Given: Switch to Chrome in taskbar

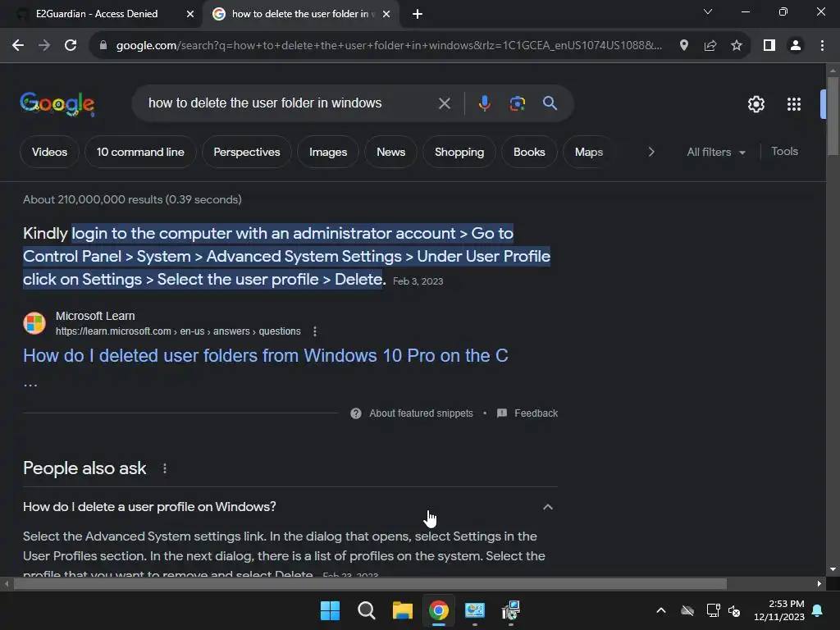Looking at the screenshot, I should point(438,610).
